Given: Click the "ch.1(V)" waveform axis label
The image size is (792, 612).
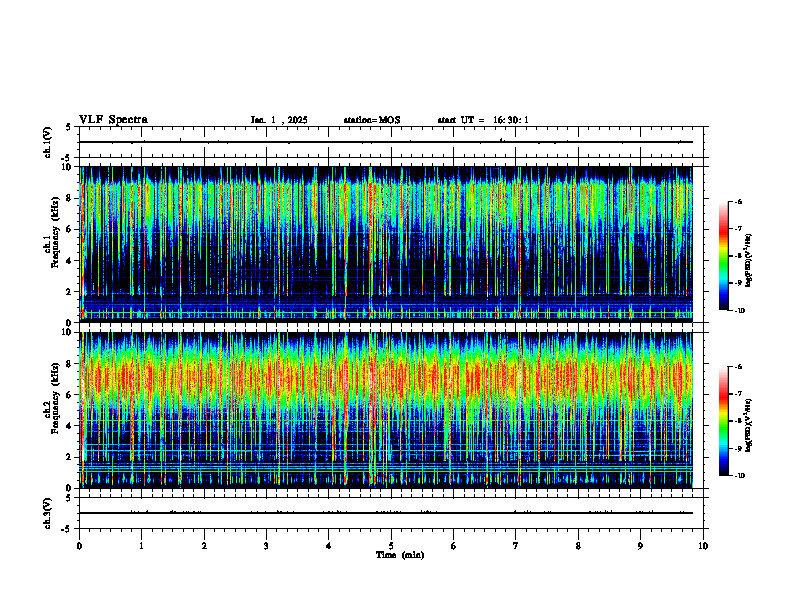Looking at the screenshot, I should [47, 142].
